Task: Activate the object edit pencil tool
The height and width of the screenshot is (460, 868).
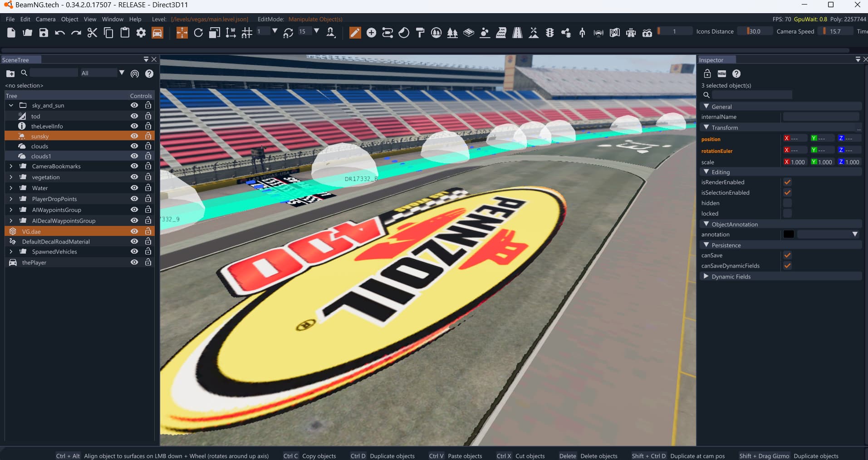Action: (355, 33)
